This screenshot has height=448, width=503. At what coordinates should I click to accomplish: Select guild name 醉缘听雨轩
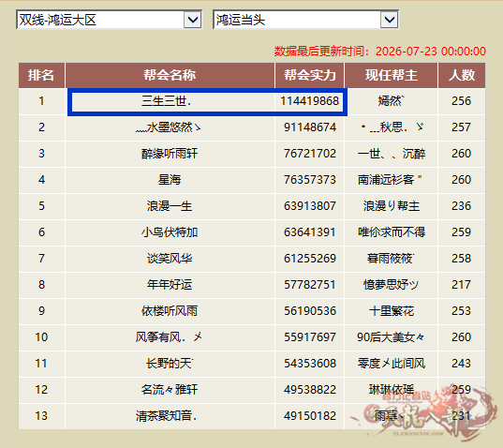point(170,154)
